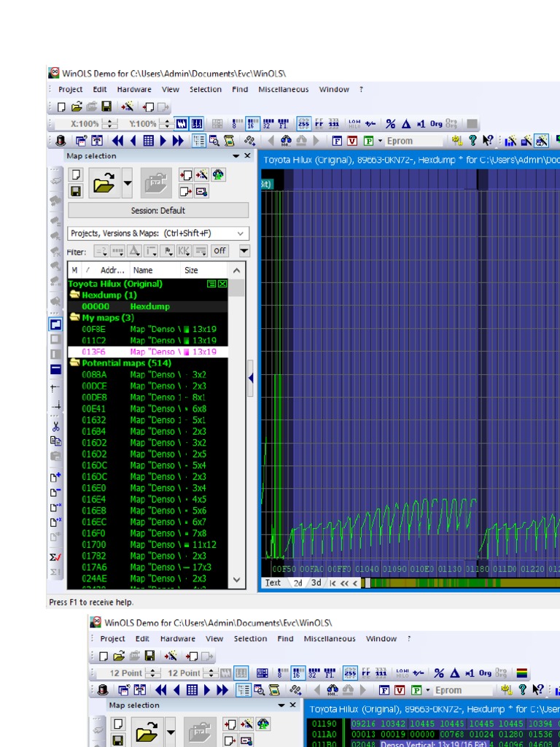Click the delta difference icon in upper window
560x747 pixels.
406,124
